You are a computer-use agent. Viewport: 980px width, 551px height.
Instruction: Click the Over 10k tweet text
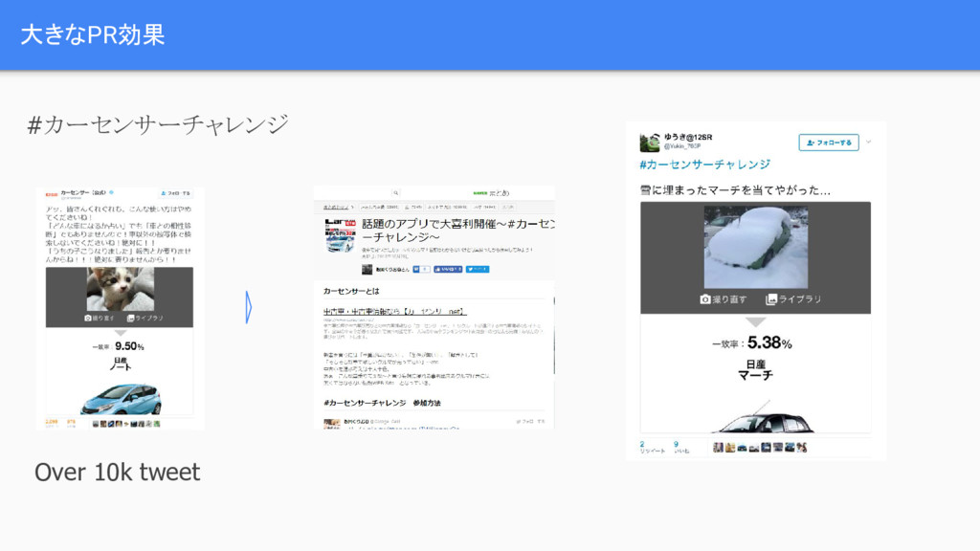pyautogui.click(x=118, y=473)
